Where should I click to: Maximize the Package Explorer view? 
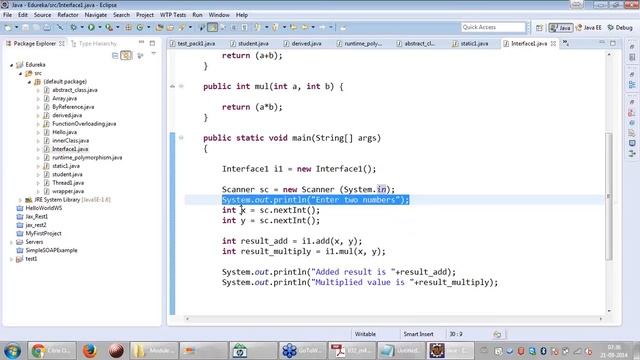tap(152, 43)
